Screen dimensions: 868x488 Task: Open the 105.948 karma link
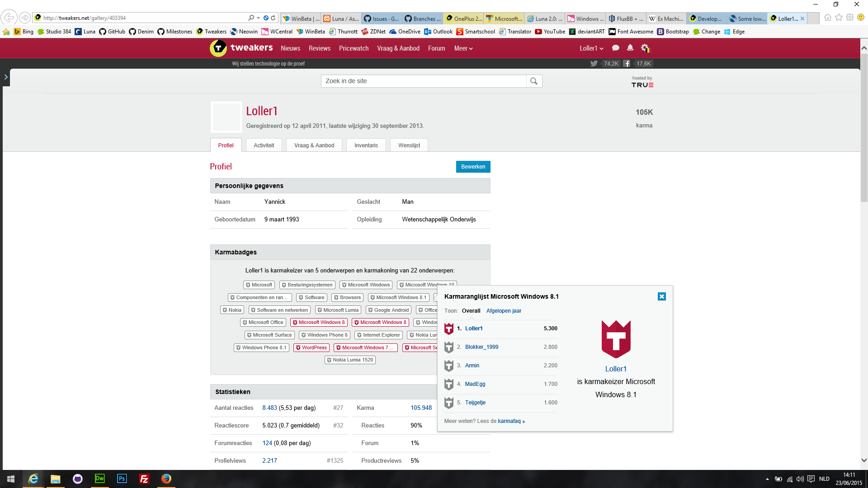[x=421, y=408]
